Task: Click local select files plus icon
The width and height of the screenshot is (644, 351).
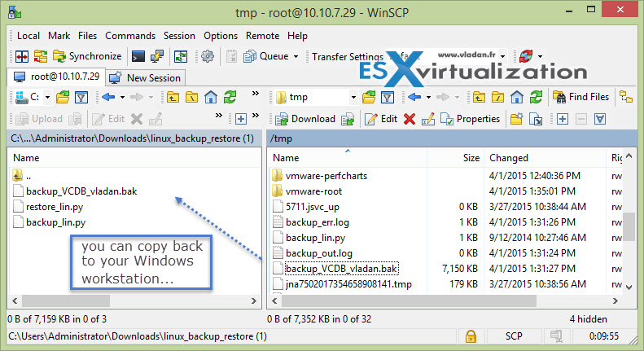Action: 241,119
